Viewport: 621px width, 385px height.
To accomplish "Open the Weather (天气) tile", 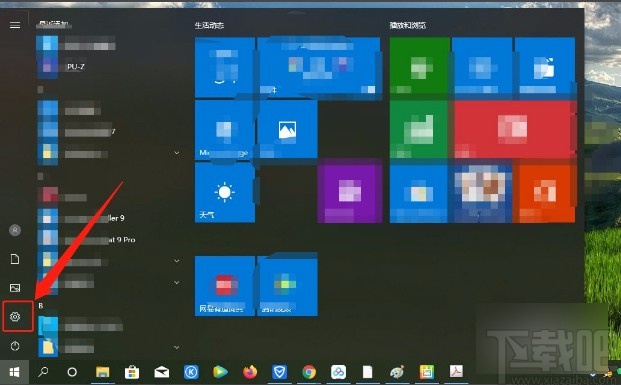I will [x=225, y=192].
